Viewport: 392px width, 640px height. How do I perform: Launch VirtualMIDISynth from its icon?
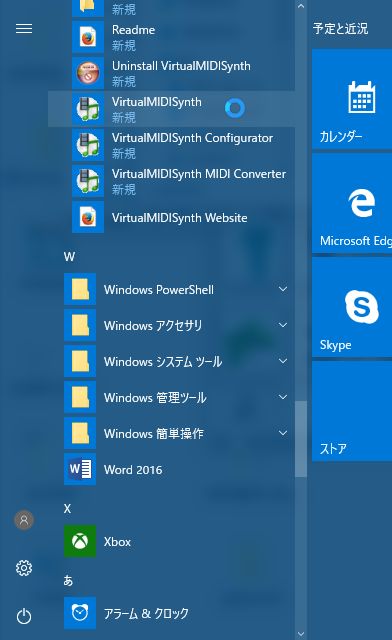click(88, 109)
